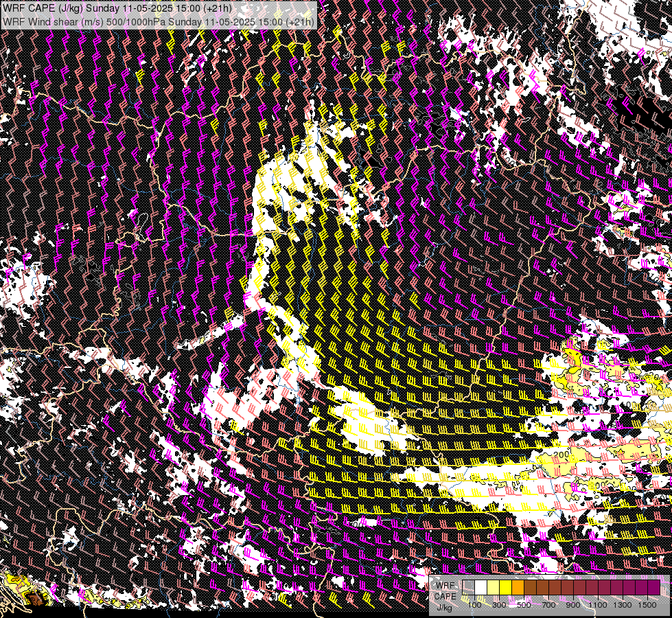Screen dimensions: 672x618
Task: Click the '300' legend value label
Action: coord(499,605)
